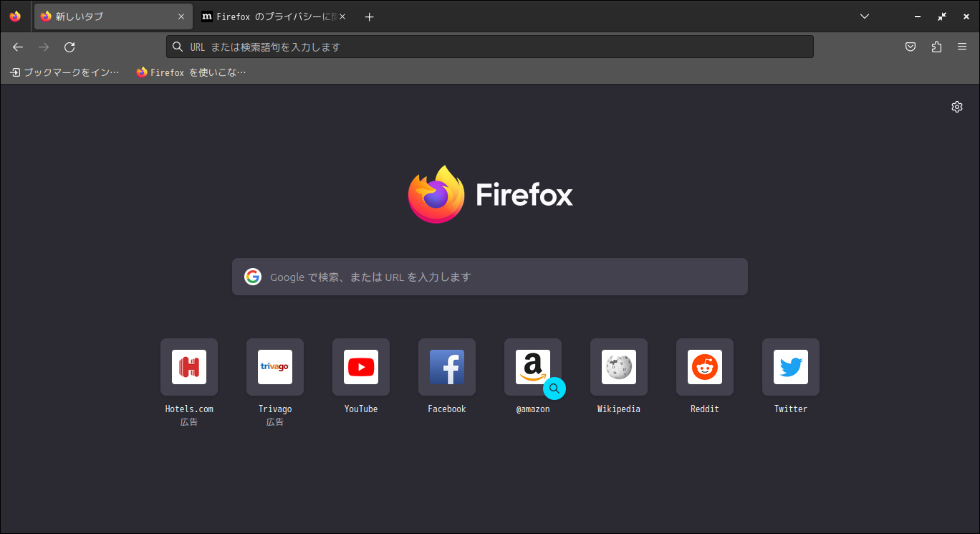Open the Twitter shortcut tile
This screenshot has width=980, height=534.
pos(791,367)
